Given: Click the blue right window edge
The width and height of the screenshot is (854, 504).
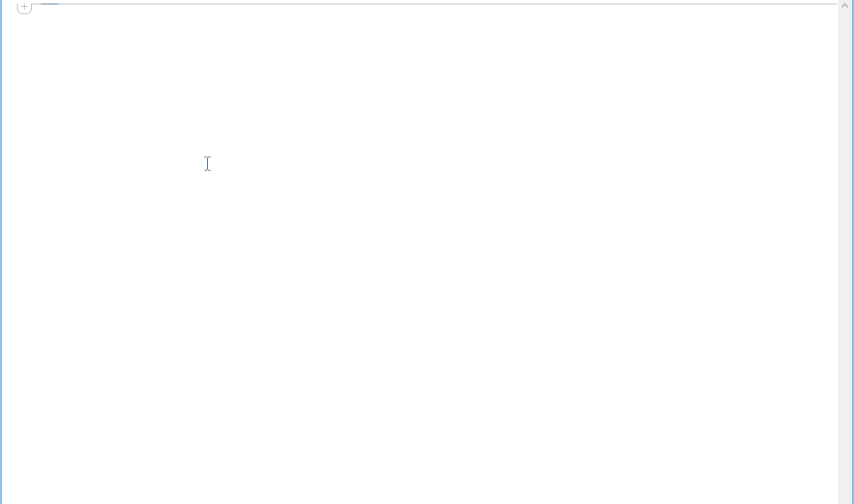Looking at the screenshot, I should pyautogui.click(x=853, y=252).
